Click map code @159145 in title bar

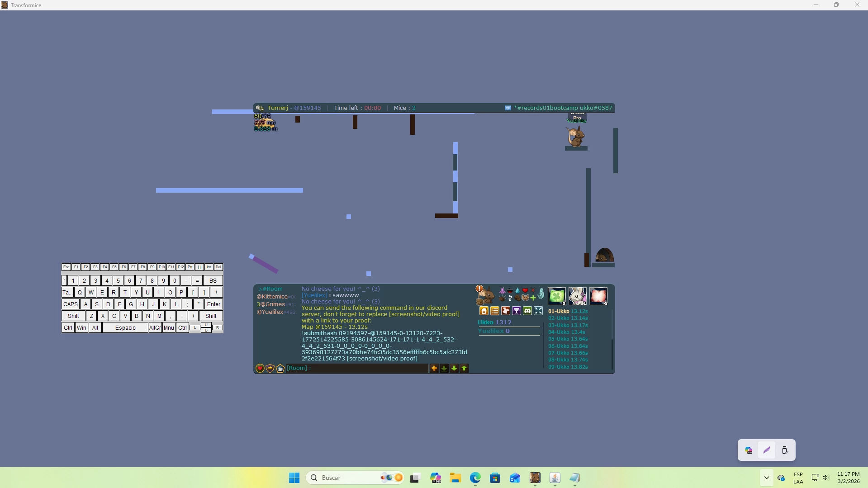click(308, 108)
